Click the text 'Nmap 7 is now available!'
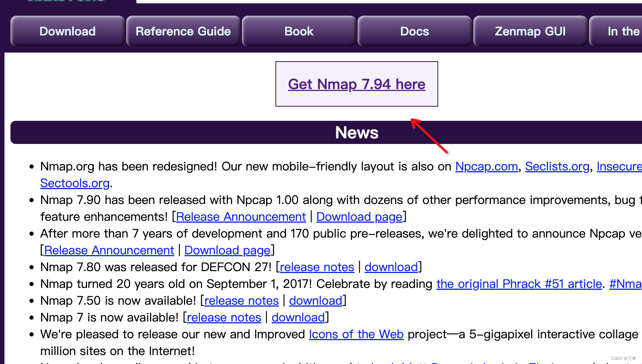 click(x=109, y=317)
